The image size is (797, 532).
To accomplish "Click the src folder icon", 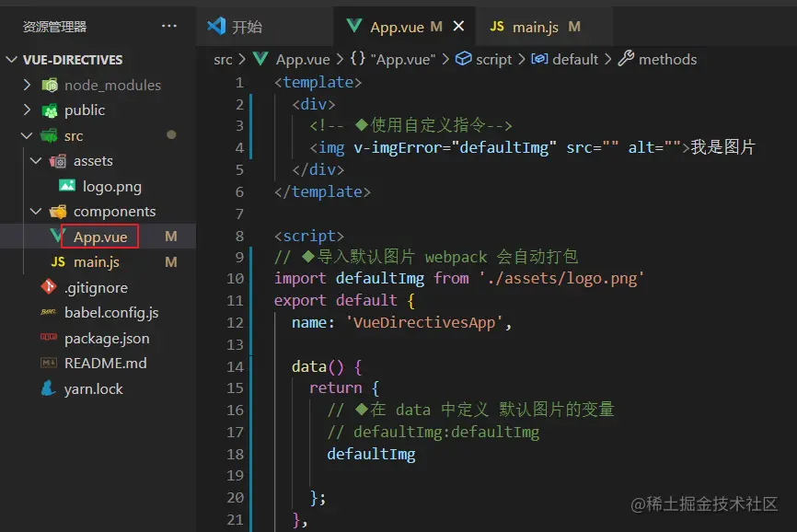I will pos(49,135).
